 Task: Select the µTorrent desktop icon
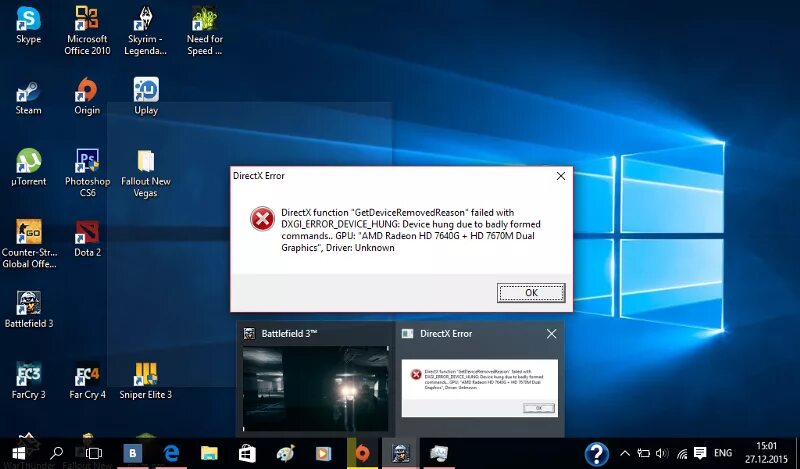point(29,167)
